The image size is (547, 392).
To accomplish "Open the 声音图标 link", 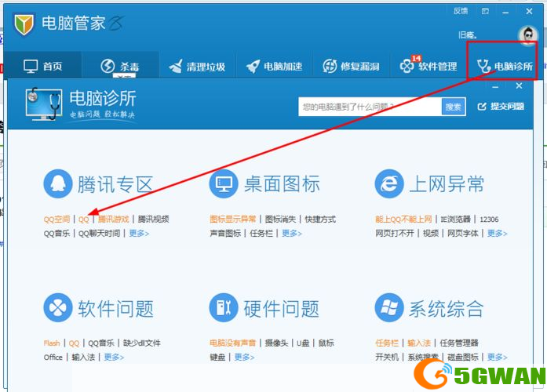I will click(225, 233).
